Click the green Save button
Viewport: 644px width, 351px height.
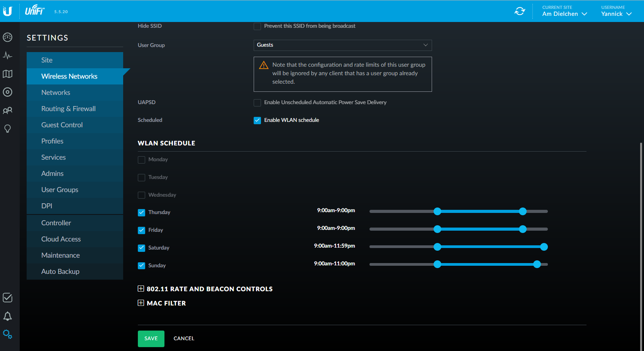pyautogui.click(x=151, y=339)
